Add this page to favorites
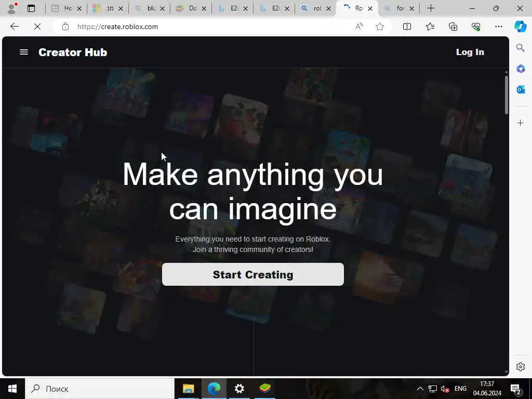This screenshot has width=532, height=399. (380, 26)
